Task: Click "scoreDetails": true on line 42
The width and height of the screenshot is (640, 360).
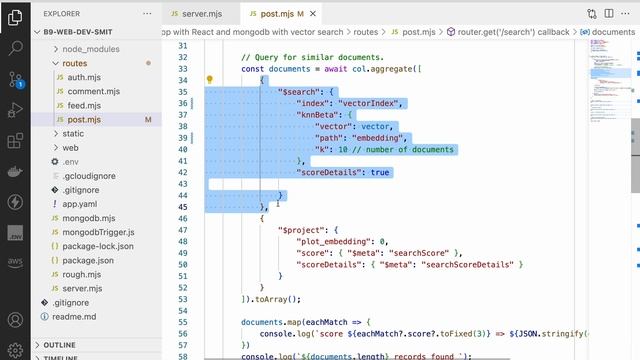Action: click(x=343, y=172)
